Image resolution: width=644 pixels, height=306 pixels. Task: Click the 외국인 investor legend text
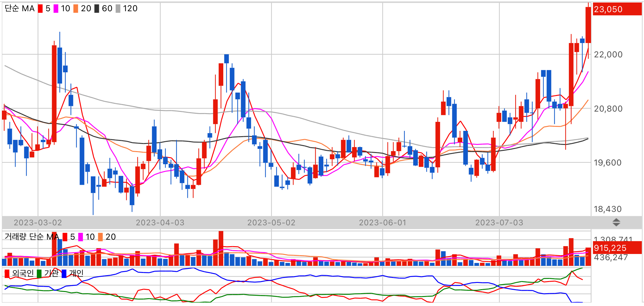23,274
